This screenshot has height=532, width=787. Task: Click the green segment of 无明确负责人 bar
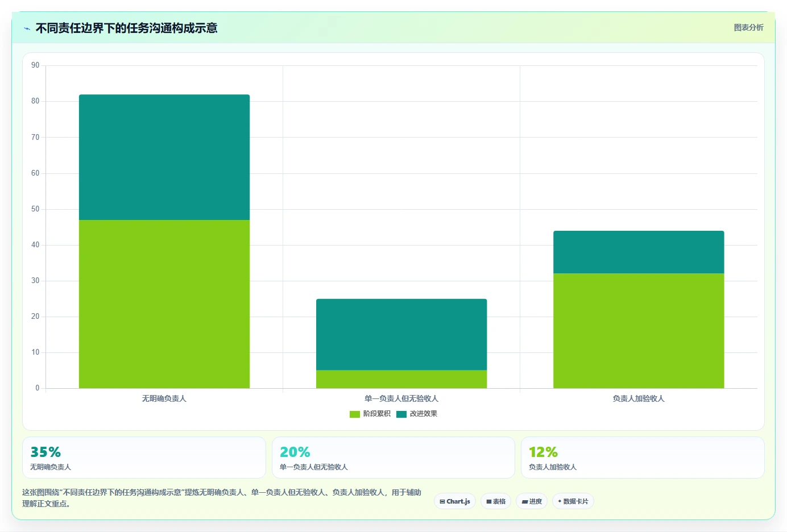(164, 304)
